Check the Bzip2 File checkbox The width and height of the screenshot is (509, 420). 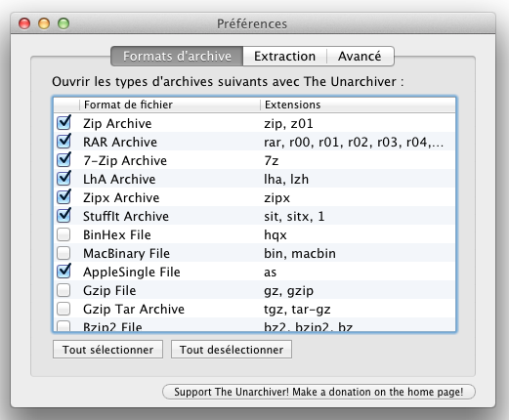tap(64, 326)
